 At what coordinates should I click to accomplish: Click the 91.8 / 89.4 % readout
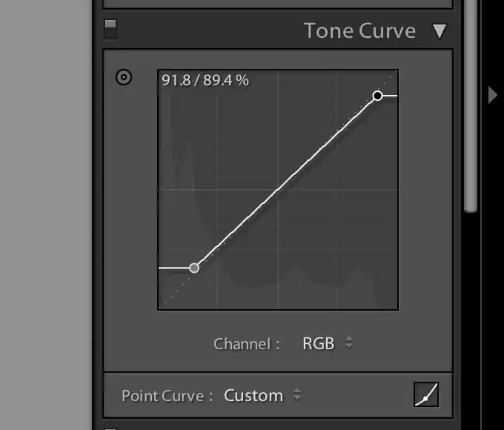tap(205, 80)
